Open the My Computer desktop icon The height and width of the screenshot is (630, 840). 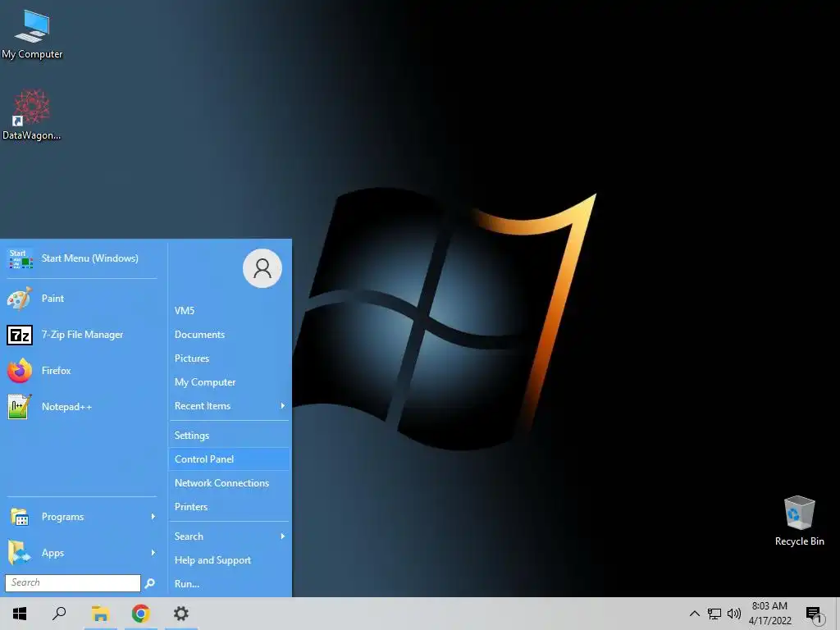click(x=32, y=33)
